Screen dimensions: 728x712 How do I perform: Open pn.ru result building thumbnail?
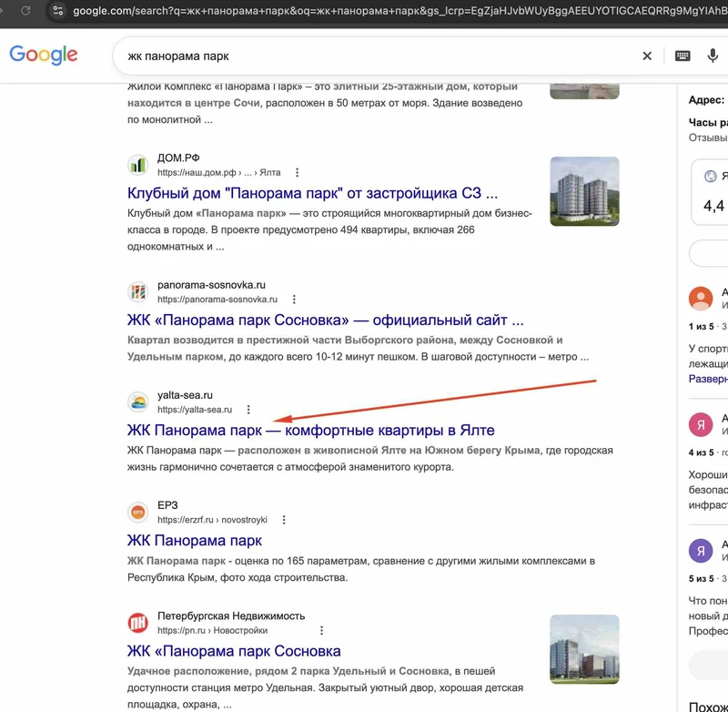[584, 649]
